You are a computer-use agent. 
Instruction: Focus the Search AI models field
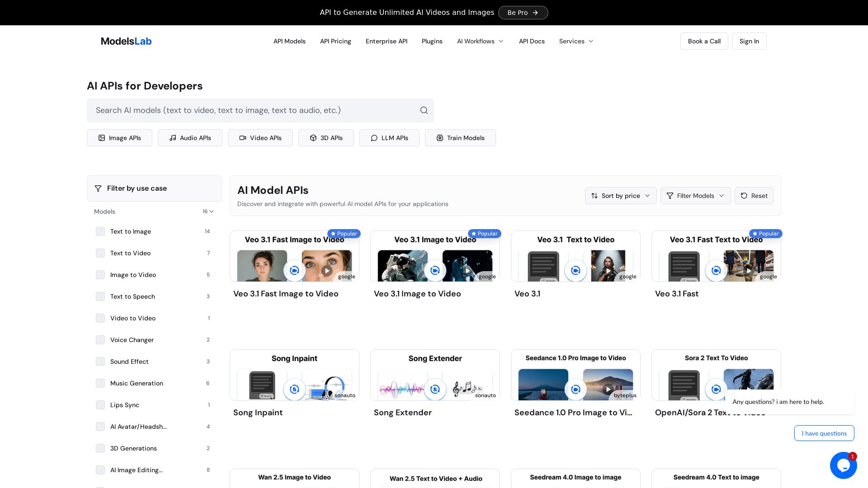[253, 110]
